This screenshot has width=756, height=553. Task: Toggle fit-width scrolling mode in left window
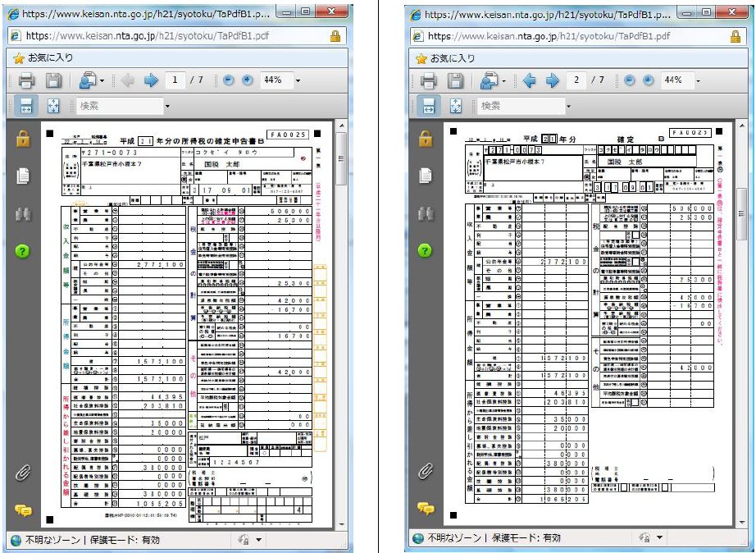25,106
